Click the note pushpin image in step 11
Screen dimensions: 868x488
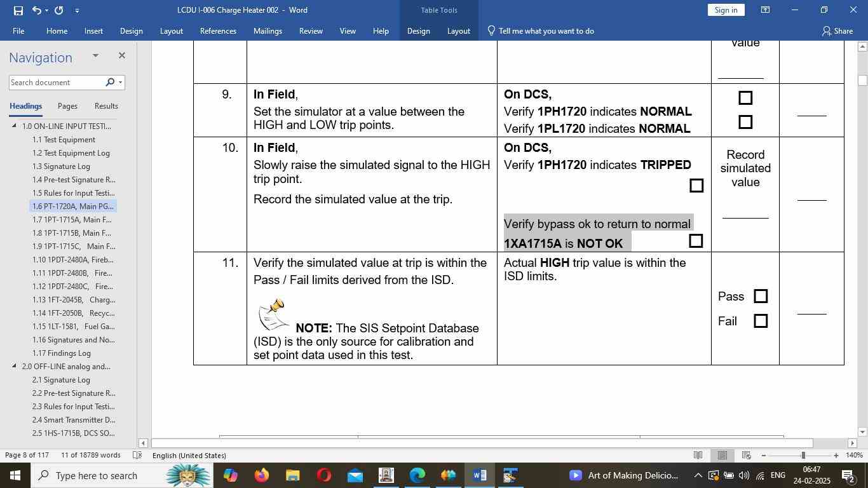pyautogui.click(x=273, y=315)
